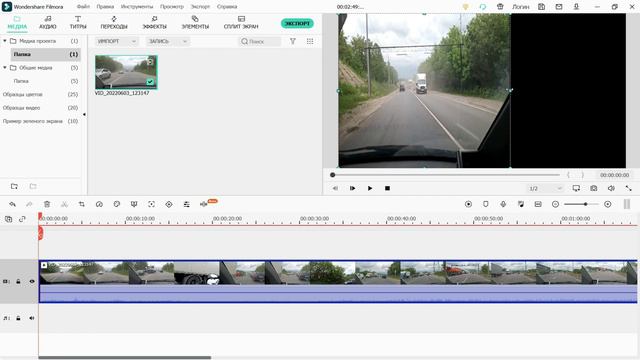Open the Правка menu
This screenshot has width=640, height=360.
click(105, 7)
